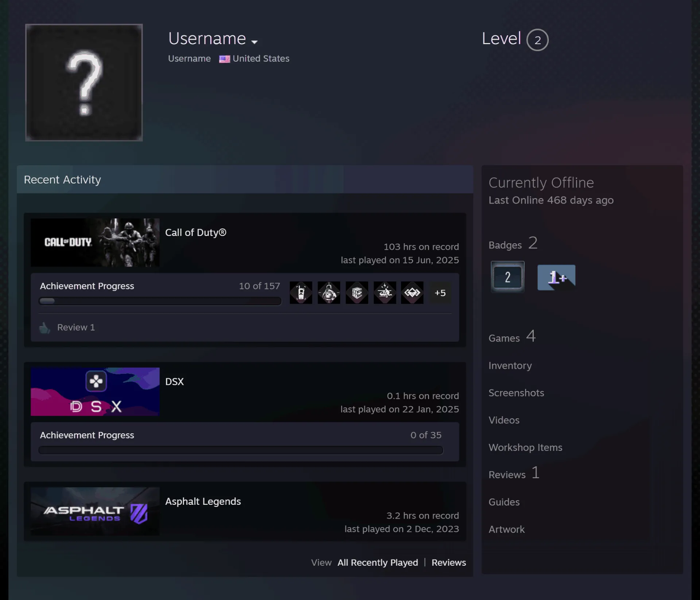Show +5 more achievements
This screenshot has width=700, height=600.
click(440, 293)
